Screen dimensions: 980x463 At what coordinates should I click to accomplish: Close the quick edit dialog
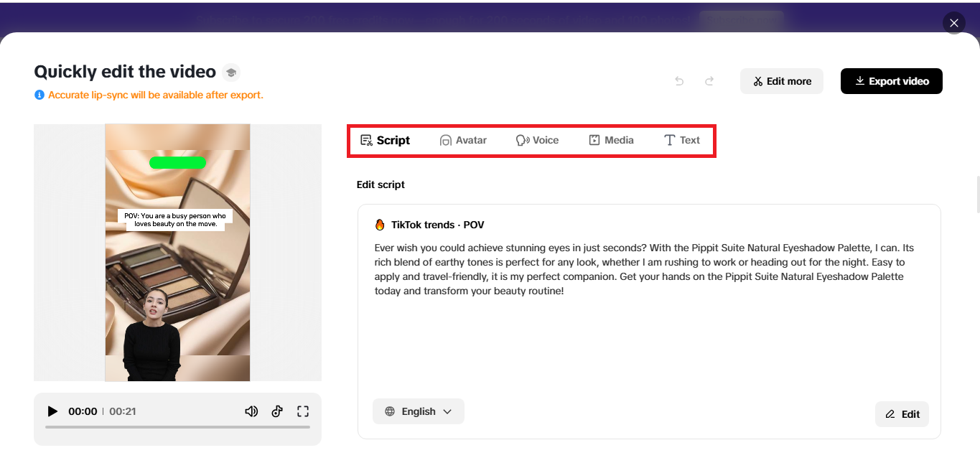pyautogui.click(x=953, y=23)
